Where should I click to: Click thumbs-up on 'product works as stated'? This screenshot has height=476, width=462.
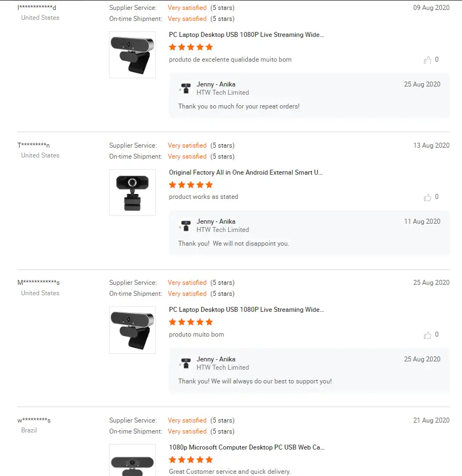pyautogui.click(x=427, y=198)
